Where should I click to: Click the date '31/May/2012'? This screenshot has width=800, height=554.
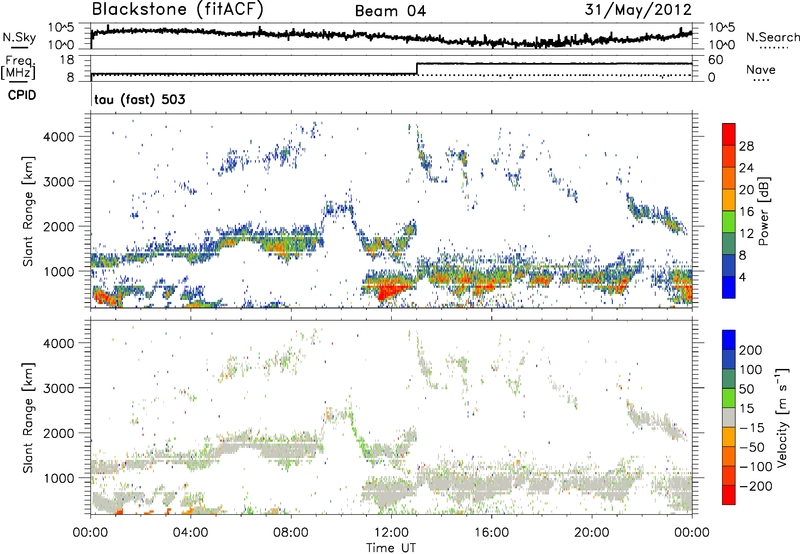[x=638, y=10]
